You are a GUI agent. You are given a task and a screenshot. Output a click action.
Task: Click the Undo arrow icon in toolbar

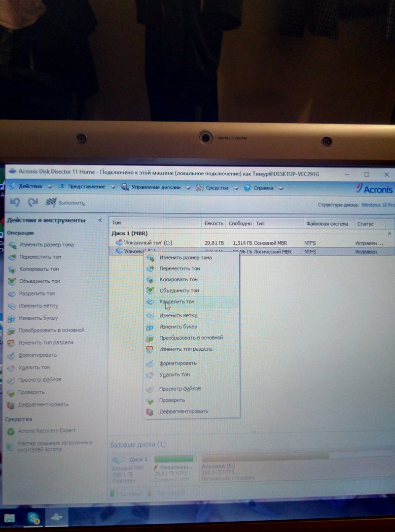point(15,202)
